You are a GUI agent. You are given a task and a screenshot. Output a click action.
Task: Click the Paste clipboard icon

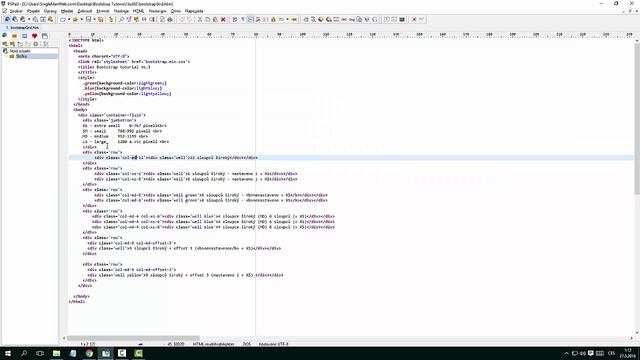(215, 19)
